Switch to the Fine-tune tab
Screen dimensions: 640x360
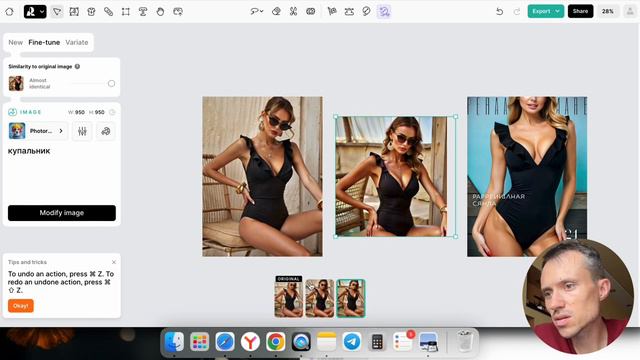click(x=44, y=42)
